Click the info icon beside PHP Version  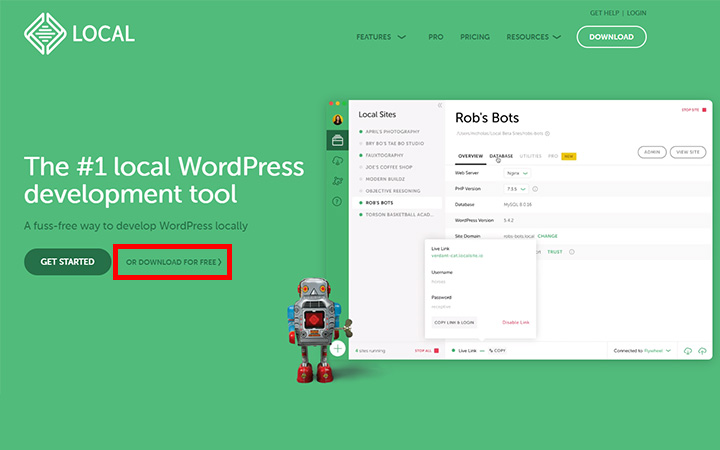pos(535,189)
